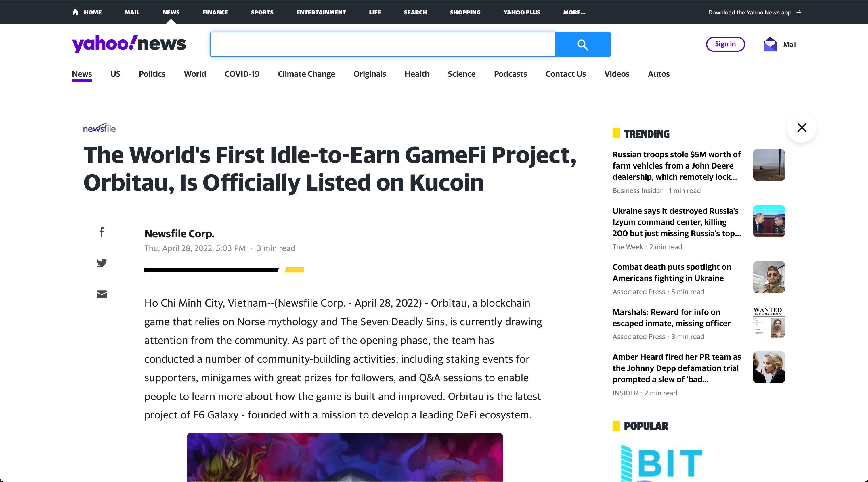Click the "3 min read" article label
The image size is (868, 482).
(x=276, y=248)
